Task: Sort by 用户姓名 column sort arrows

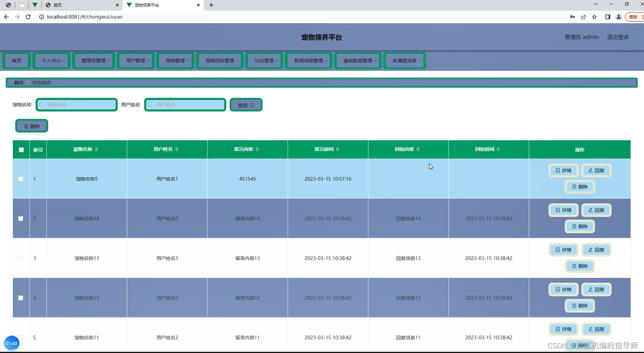Action: (177, 149)
